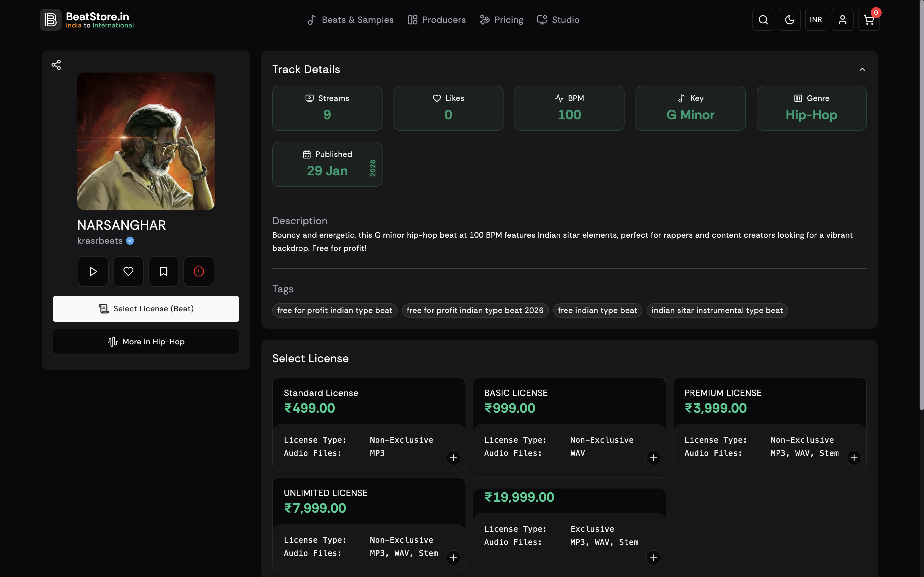Click the Select License (Beat) button
Viewport: 924px width, 577px height.
click(x=146, y=309)
